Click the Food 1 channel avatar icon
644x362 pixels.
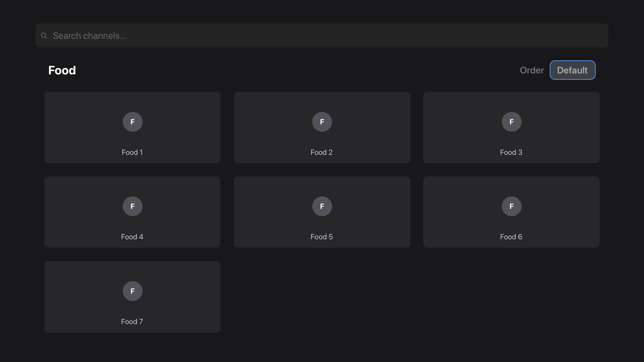(132, 122)
